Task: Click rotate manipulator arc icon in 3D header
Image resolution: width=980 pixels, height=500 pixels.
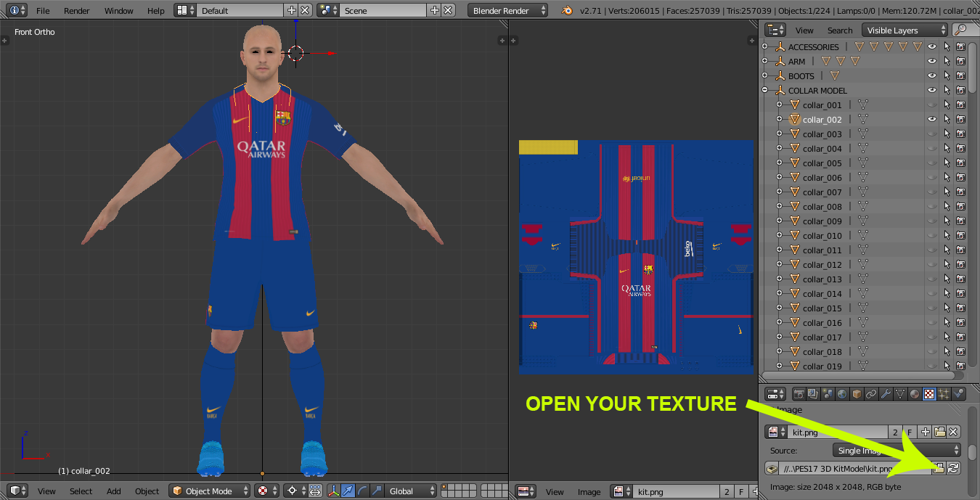Action: (362, 491)
